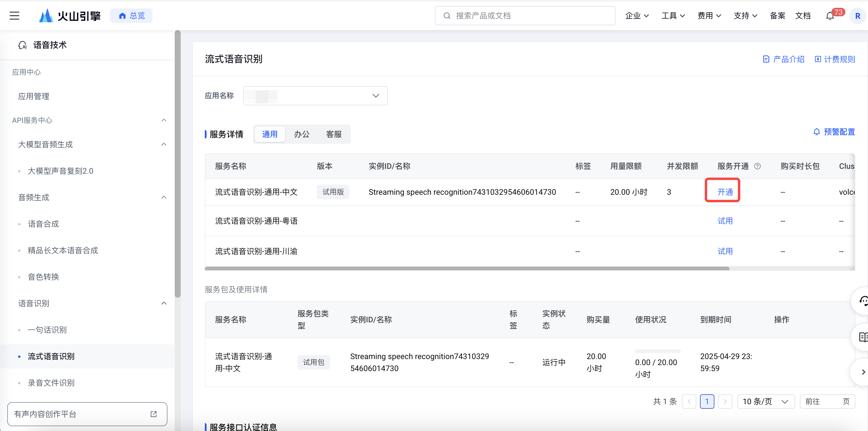The height and width of the screenshot is (431, 868).
Task: Click the 20.00 小时 usage quota cell
Action: [629, 192]
